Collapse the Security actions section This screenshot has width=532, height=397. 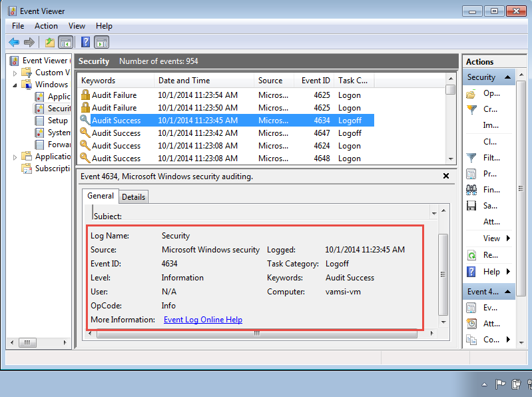tap(507, 77)
